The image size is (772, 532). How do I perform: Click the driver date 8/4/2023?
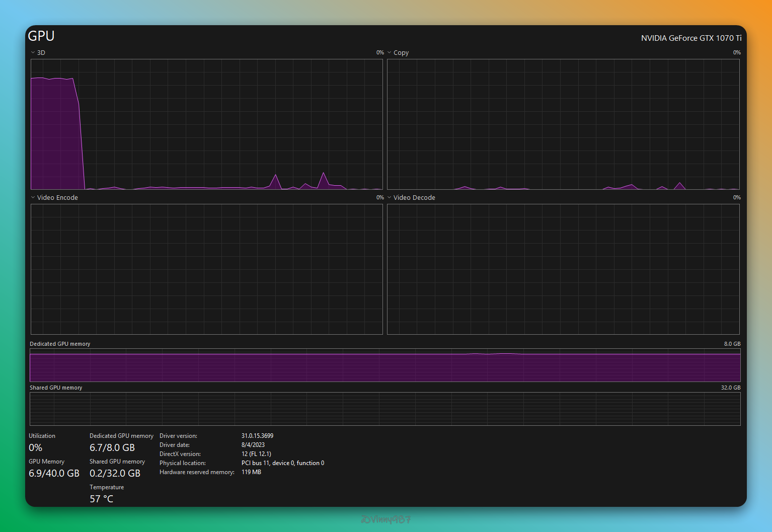253,445
